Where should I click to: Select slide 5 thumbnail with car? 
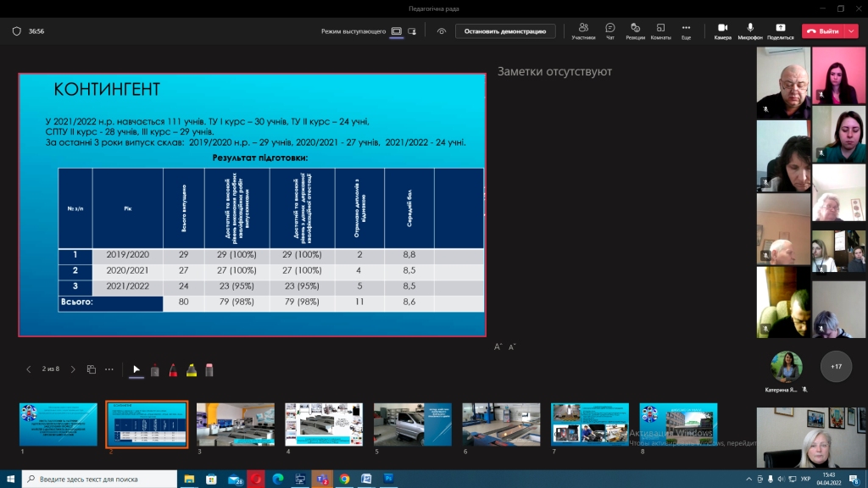point(412,424)
